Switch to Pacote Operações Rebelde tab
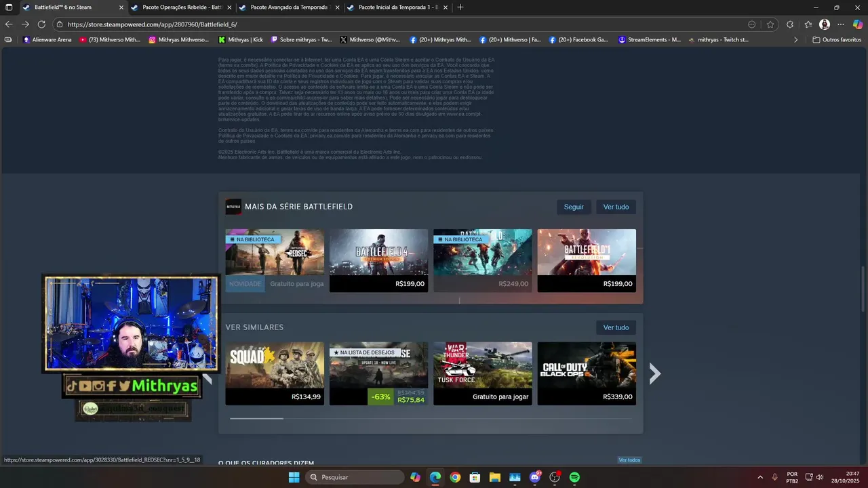Image resolution: width=868 pixels, height=488 pixels. [182, 7]
